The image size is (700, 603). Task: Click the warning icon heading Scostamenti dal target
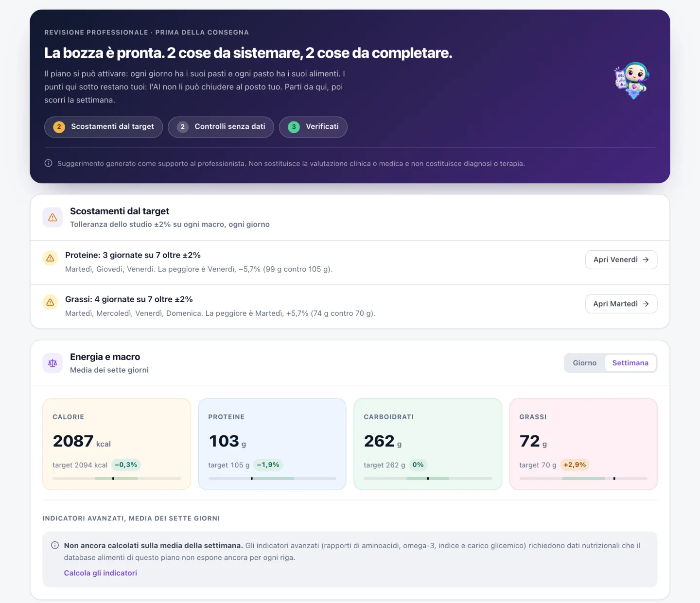(x=52, y=217)
